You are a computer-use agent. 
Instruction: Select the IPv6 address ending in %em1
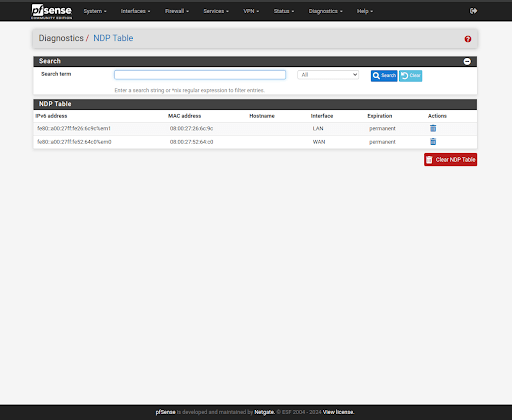pos(74,129)
